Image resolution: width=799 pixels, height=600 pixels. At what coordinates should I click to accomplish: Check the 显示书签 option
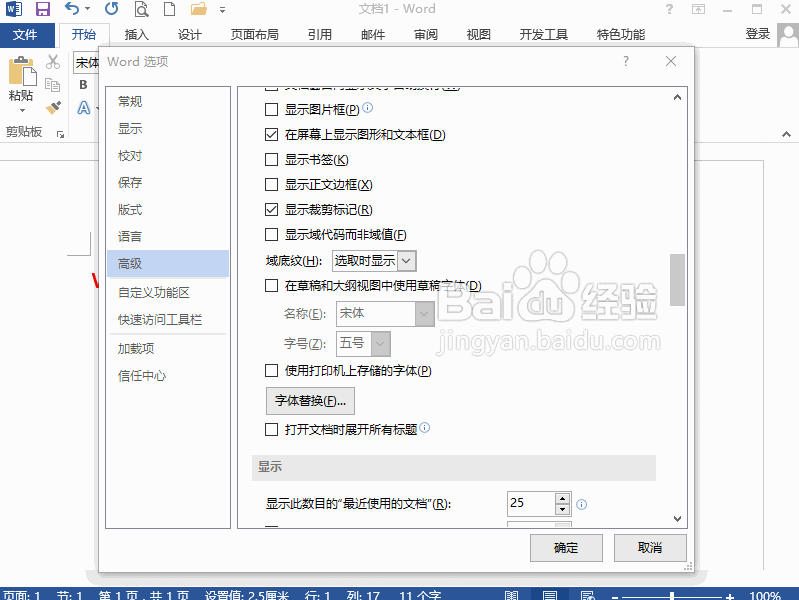272,160
